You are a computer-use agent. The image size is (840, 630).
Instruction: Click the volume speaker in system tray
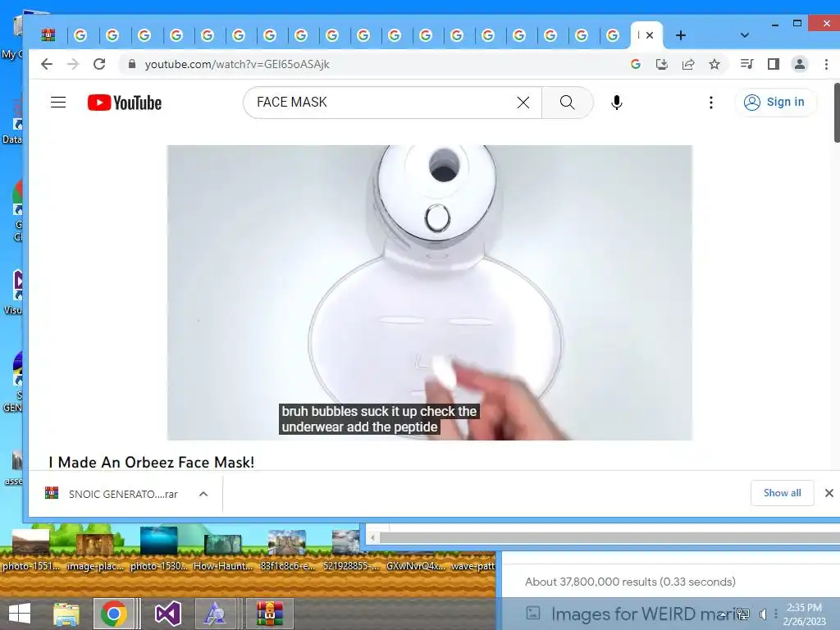tap(763, 614)
